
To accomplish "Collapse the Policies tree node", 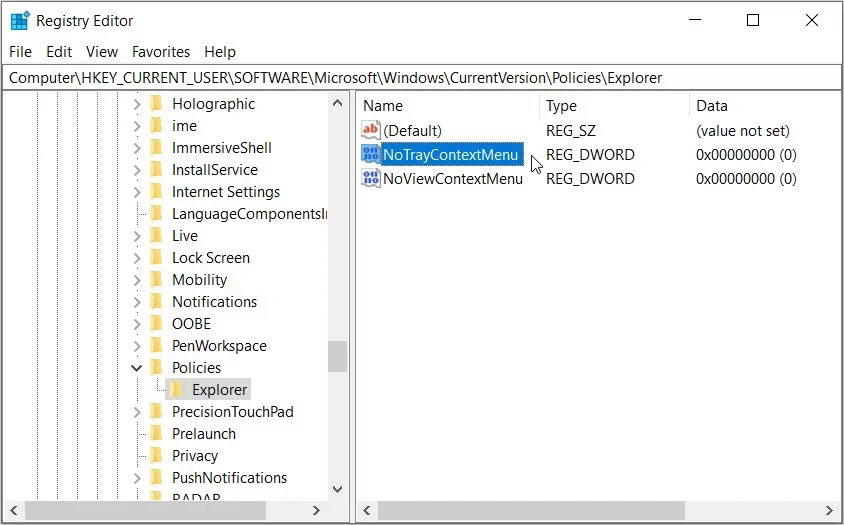I will pos(137,367).
